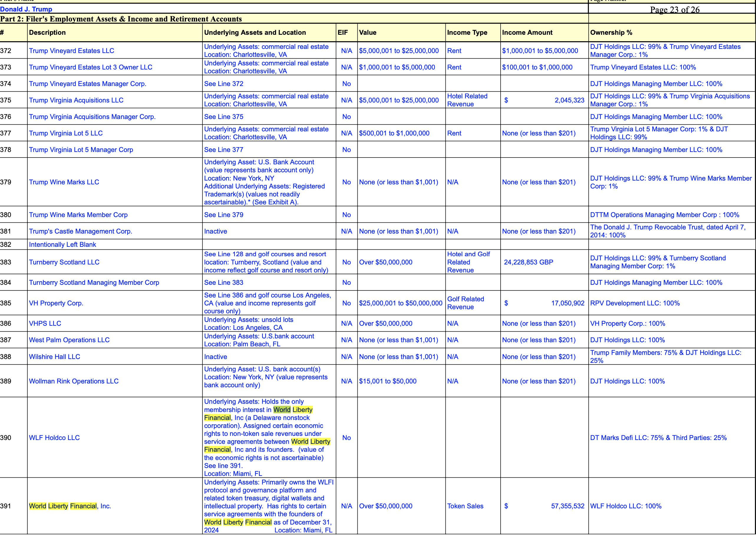
Task: Click 'Trump Virginia Lot 5 Manager Corp' in row 378
Action: point(81,150)
